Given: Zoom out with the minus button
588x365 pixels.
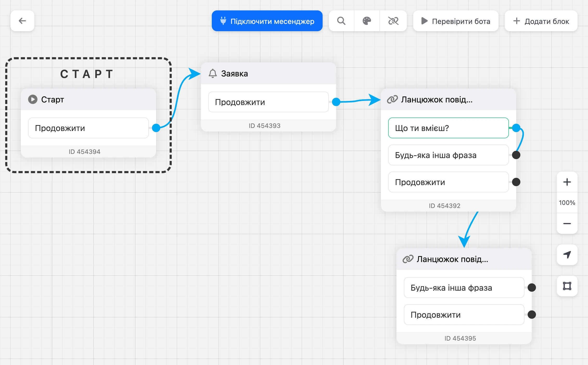Looking at the screenshot, I should click(x=567, y=224).
